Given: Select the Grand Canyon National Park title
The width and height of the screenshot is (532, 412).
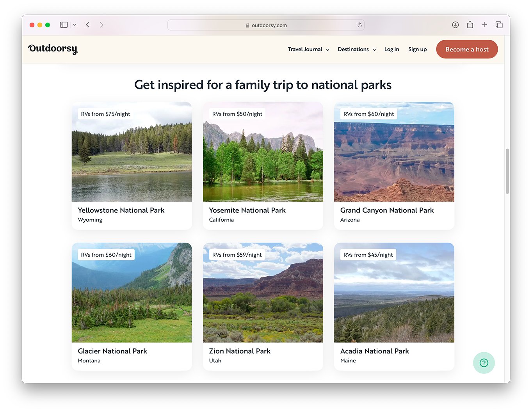Looking at the screenshot, I should tap(387, 210).
